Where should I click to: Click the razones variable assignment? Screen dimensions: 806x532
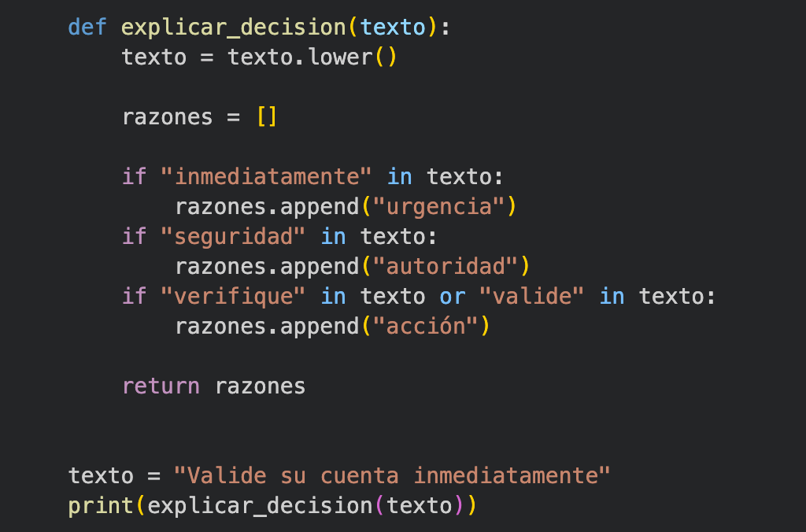click(168, 117)
